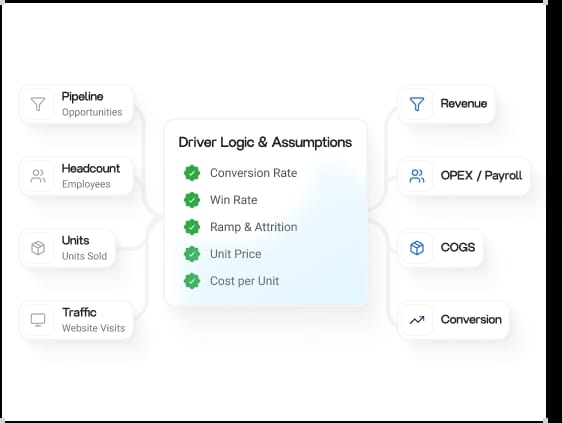Click the green check next to Conversion Rate

pos(192,173)
